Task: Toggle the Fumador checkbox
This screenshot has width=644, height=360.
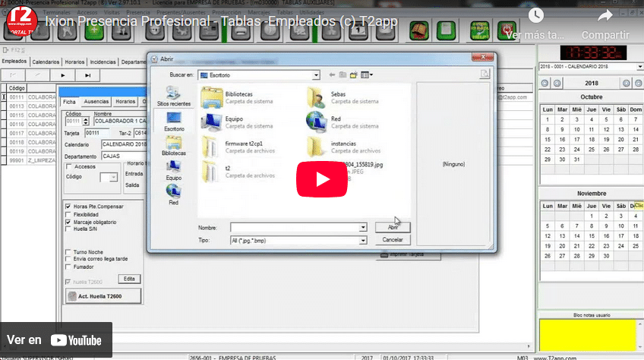Action: pos(68,267)
